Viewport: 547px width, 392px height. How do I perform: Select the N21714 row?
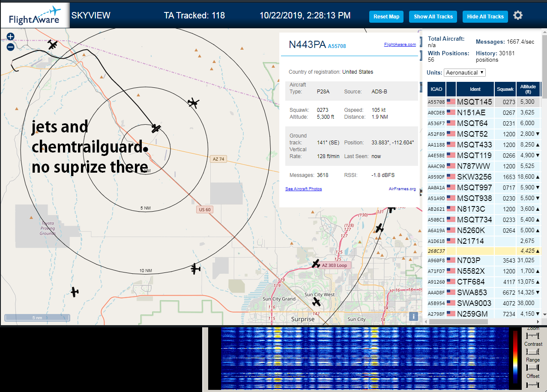(x=484, y=241)
